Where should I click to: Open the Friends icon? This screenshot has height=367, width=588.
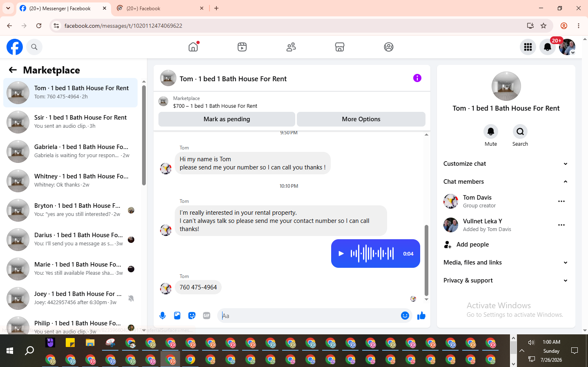(291, 47)
